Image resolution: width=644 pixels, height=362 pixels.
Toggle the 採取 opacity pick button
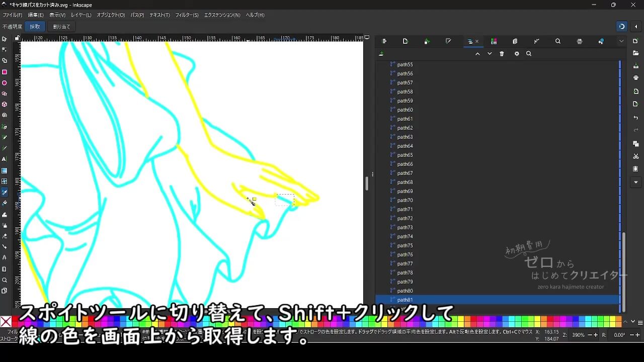(x=35, y=27)
